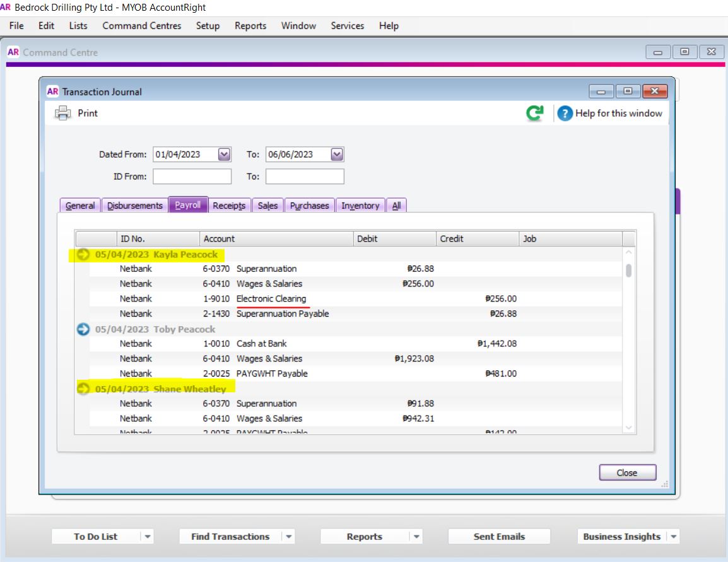This screenshot has height=562, width=728.
Task: Open the Services menu
Action: pos(348,25)
